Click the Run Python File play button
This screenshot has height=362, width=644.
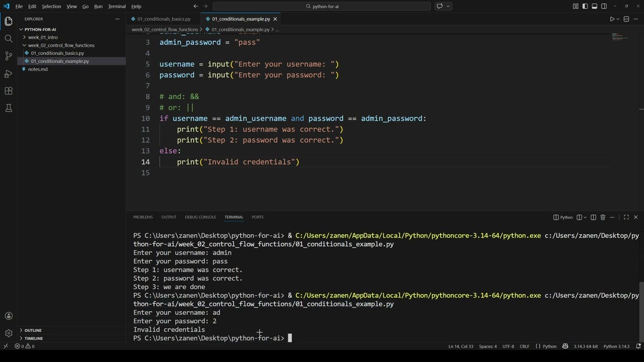click(x=612, y=19)
